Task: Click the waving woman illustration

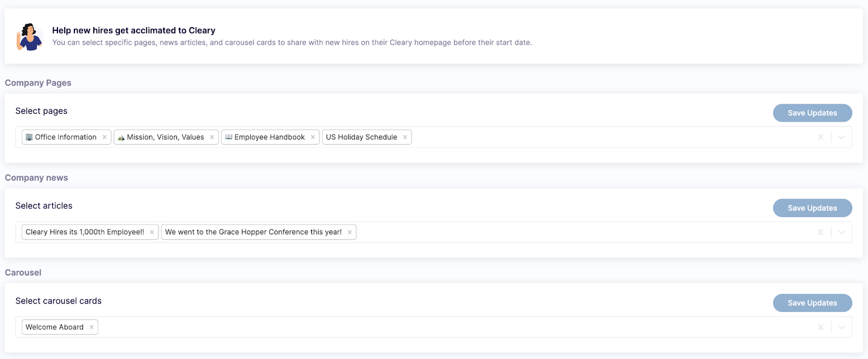Action: (29, 37)
